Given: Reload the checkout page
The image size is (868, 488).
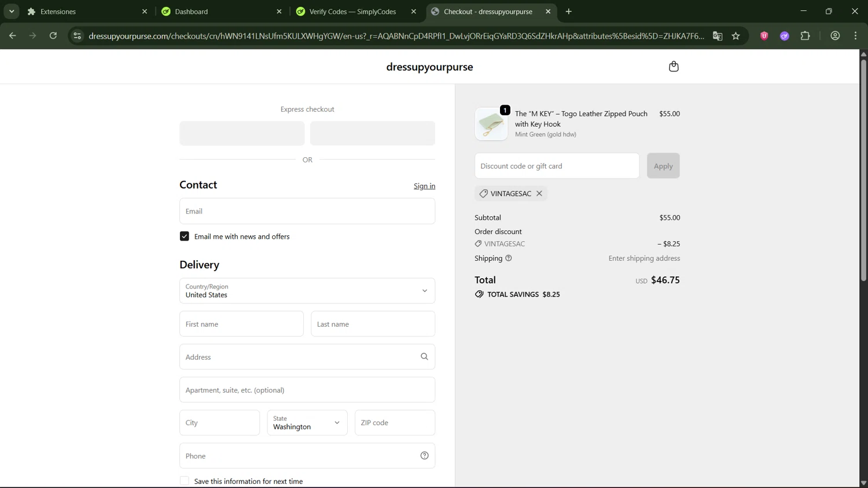Looking at the screenshot, I should coord(53,36).
